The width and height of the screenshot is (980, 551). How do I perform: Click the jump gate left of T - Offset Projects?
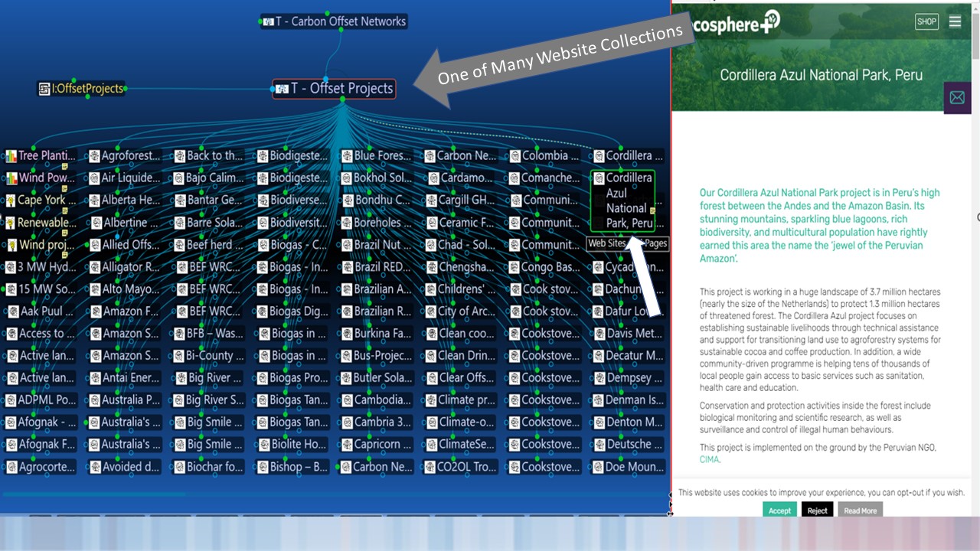[x=273, y=89]
